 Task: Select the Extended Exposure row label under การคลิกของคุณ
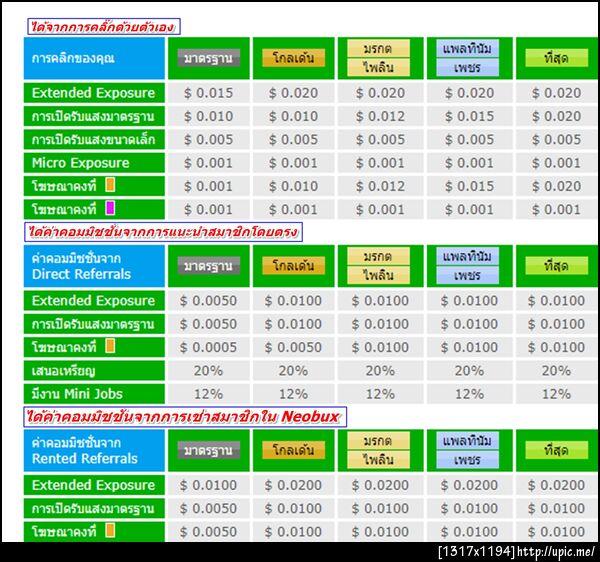(x=94, y=93)
